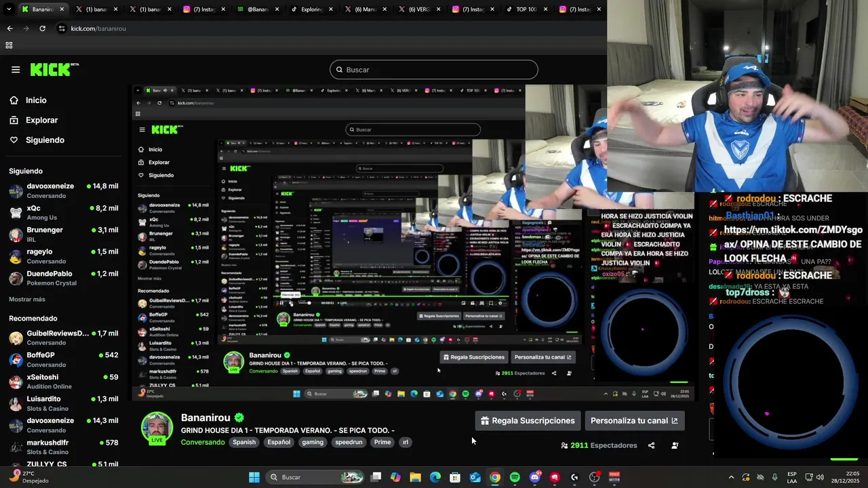Click the speedrun tag
The height and width of the screenshot is (488, 868).
coord(349,442)
